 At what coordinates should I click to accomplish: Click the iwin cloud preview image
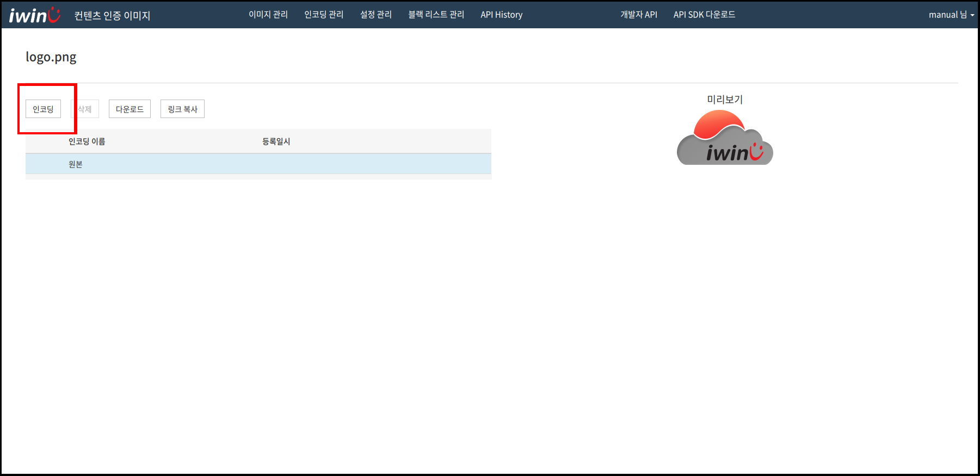(x=725, y=137)
